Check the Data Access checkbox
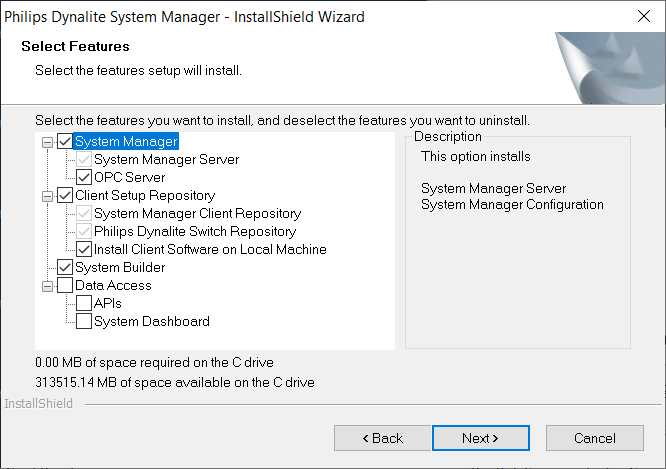The image size is (666, 469). pos(65,285)
